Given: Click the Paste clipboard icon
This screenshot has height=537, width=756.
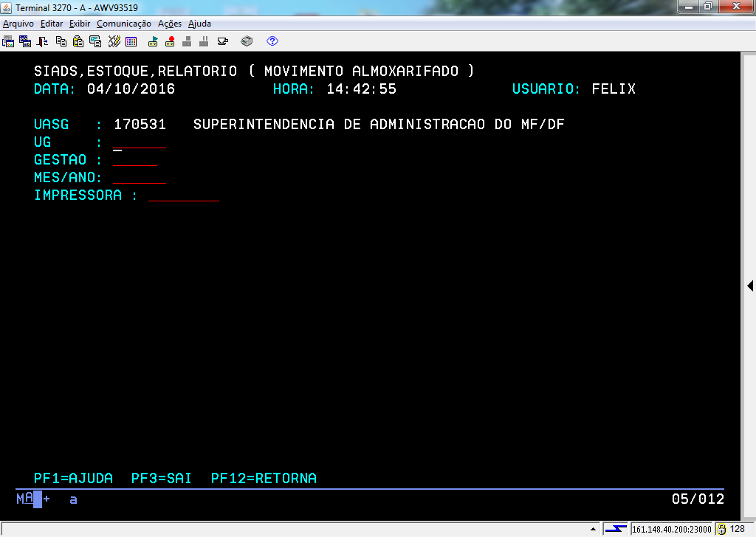Looking at the screenshot, I should [x=78, y=41].
